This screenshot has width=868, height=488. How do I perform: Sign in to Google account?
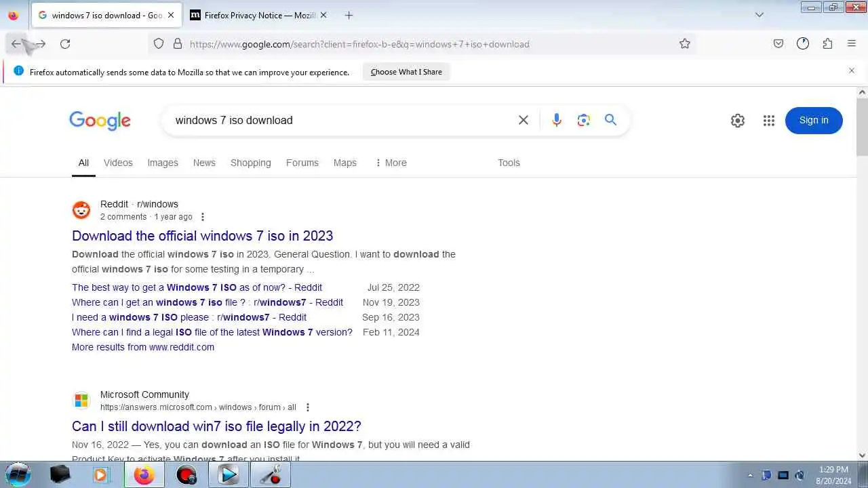814,120
